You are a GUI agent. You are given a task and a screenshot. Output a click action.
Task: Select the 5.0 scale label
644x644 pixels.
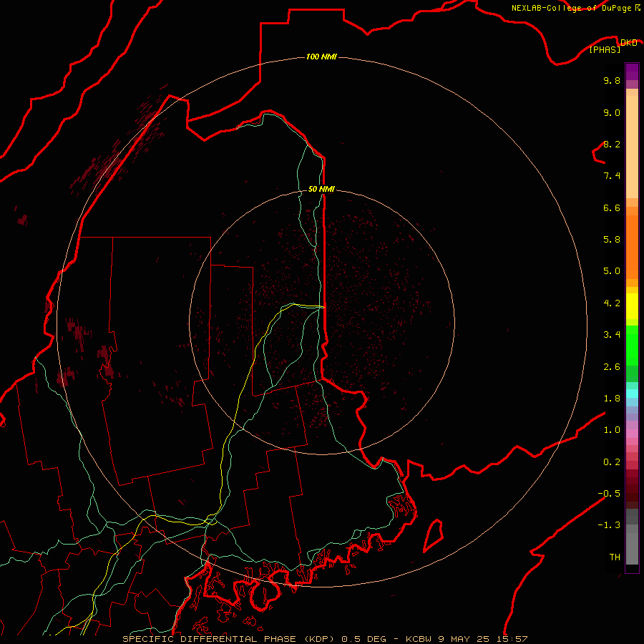coord(612,271)
